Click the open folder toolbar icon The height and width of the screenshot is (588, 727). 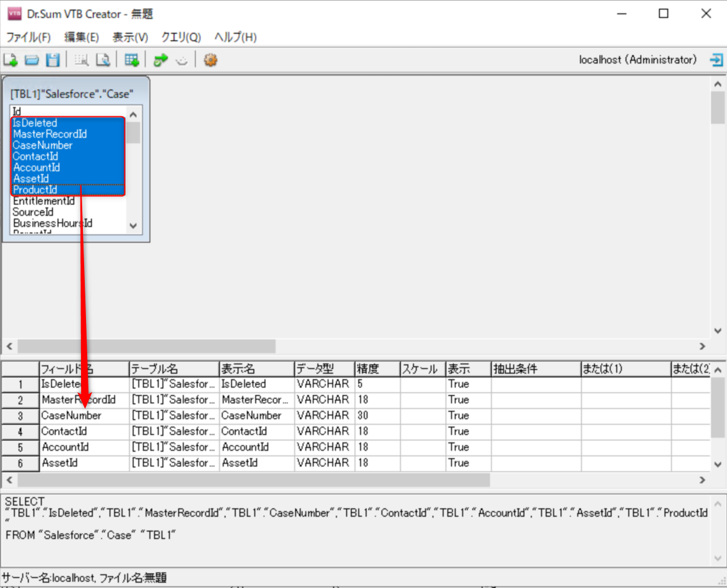(x=32, y=60)
